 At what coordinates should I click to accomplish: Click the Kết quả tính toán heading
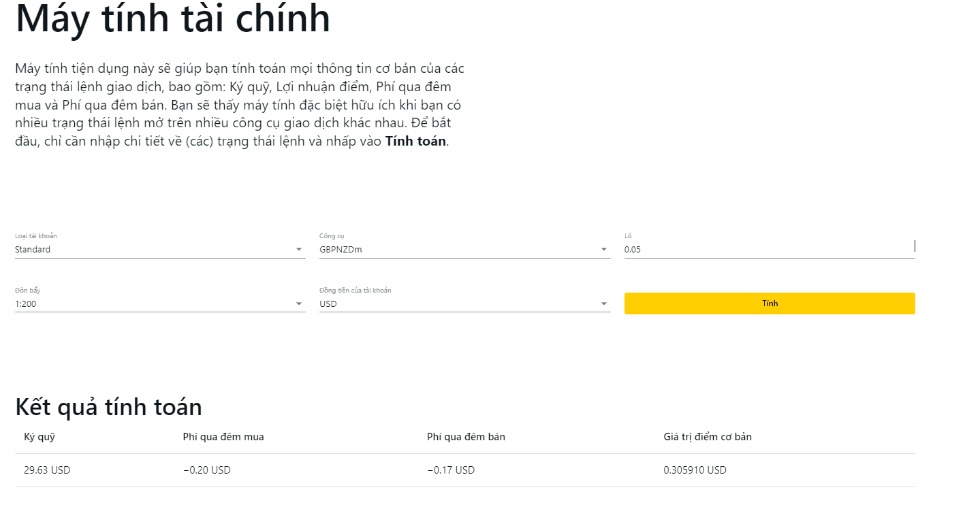pos(108,407)
